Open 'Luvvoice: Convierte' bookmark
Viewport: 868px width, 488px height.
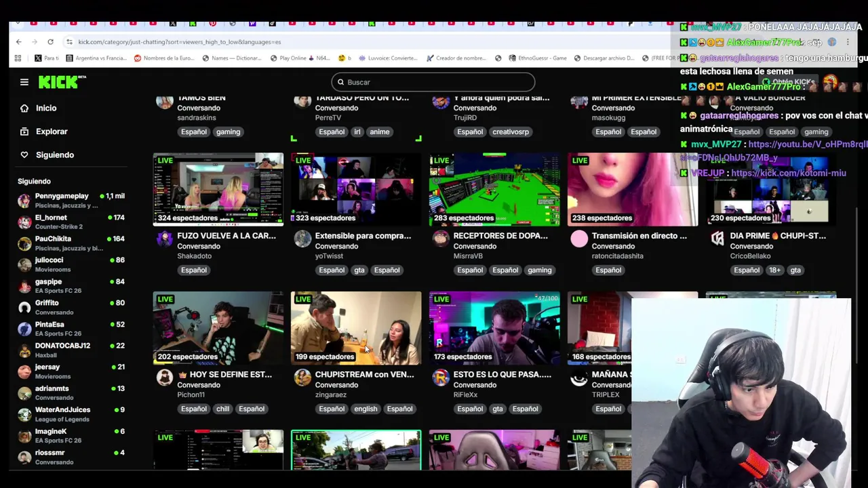coord(388,58)
